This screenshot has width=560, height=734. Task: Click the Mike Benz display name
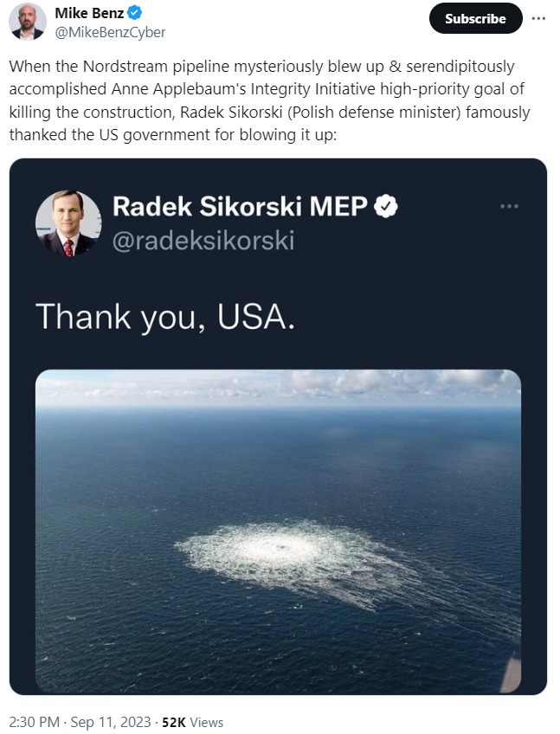click(x=89, y=14)
